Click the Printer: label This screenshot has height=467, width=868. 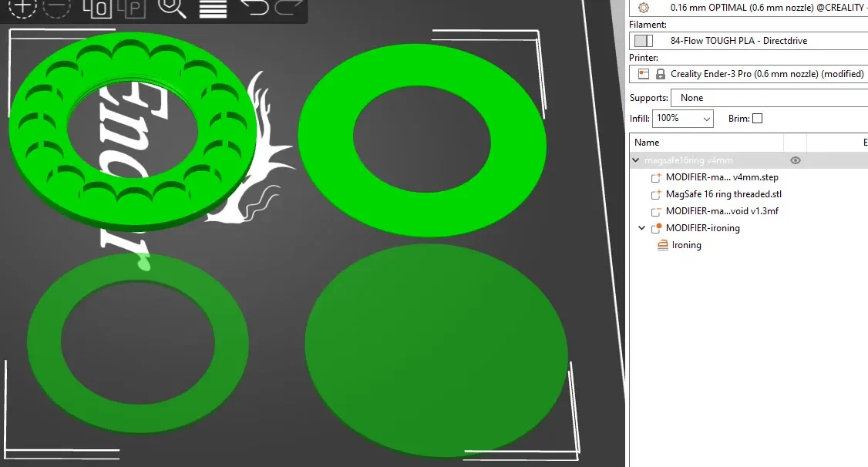pyautogui.click(x=643, y=58)
